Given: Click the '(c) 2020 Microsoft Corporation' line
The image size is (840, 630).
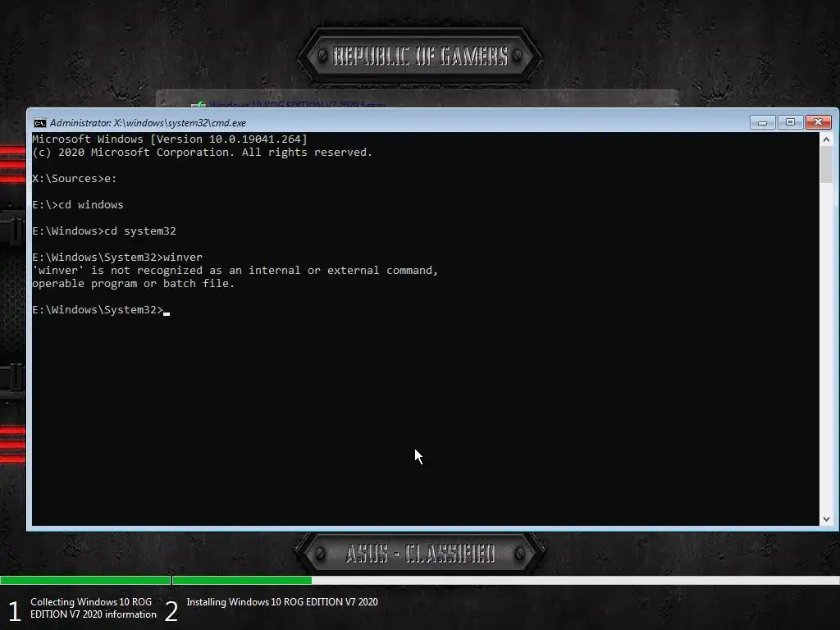Looking at the screenshot, I should tap(202, 153).
